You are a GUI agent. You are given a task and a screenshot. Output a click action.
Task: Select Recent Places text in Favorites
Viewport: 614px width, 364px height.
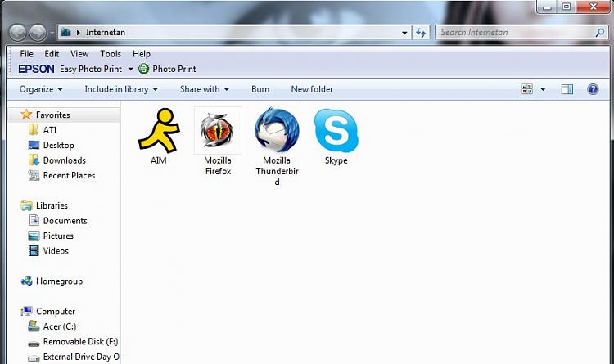69,175
